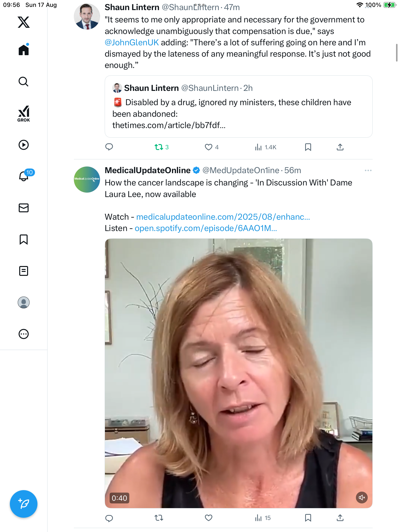This screenshot has width=399, height=532.
Task: Open the Lists page icon
Action: coord(24,271)
